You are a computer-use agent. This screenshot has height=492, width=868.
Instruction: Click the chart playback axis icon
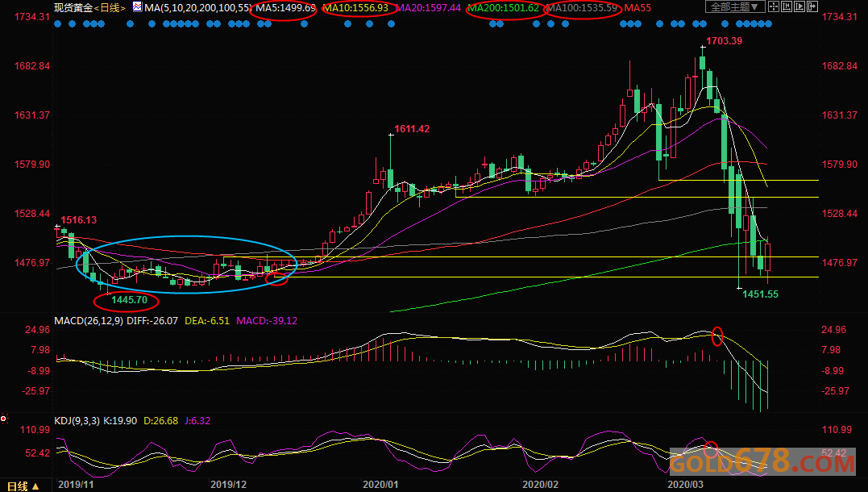click(799, 6)
